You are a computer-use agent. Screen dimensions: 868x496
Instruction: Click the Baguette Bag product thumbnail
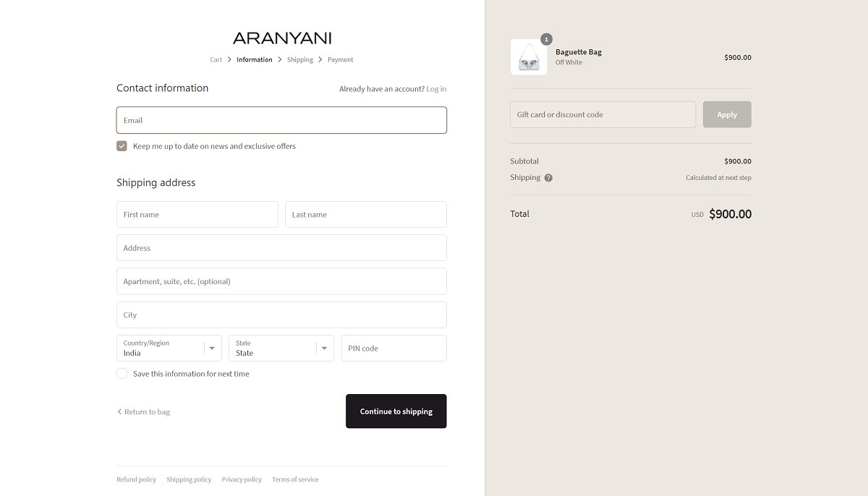[x=529, y=57]
